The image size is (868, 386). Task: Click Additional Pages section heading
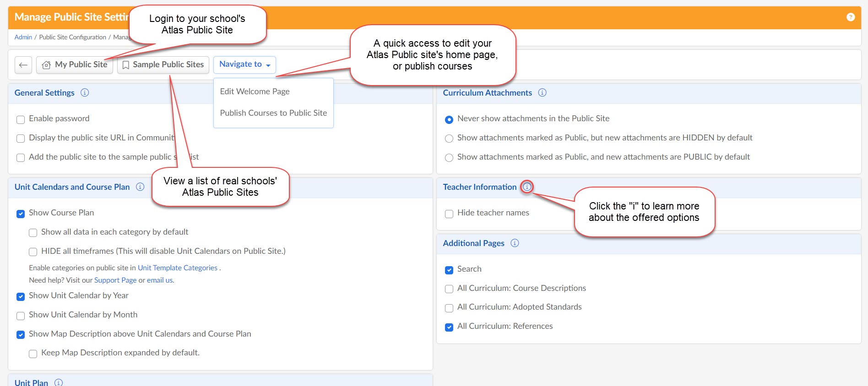(473, 243)
